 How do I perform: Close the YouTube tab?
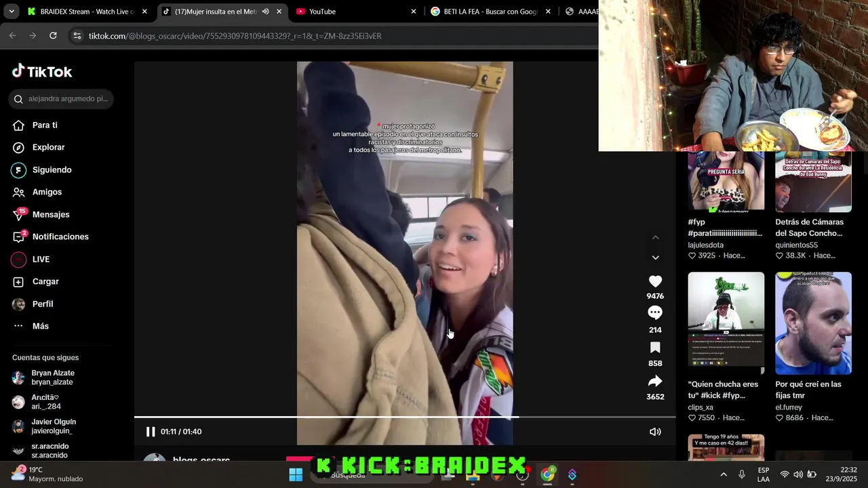[x=414, y=12]
